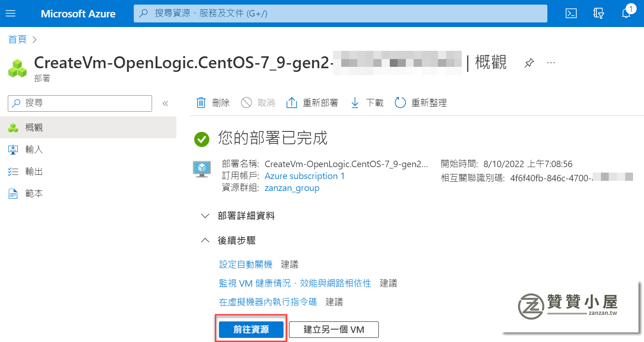Open the Azure subscription 1 link
This screenshot has height=342, width=644.
(305, 176)
